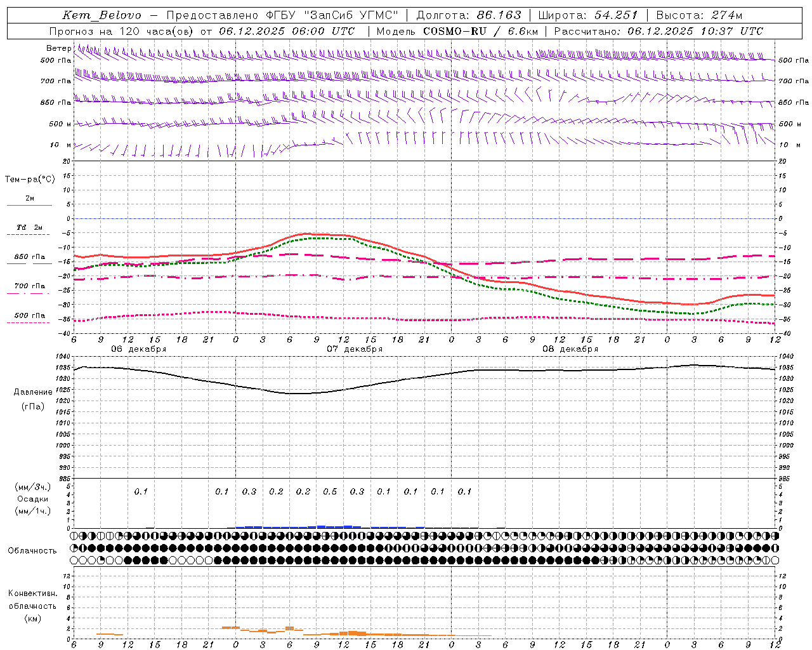This screenshot has width=812, height=650.
Task: Click the "500 гПа" temperature legend entry
Action: [29, 315]
